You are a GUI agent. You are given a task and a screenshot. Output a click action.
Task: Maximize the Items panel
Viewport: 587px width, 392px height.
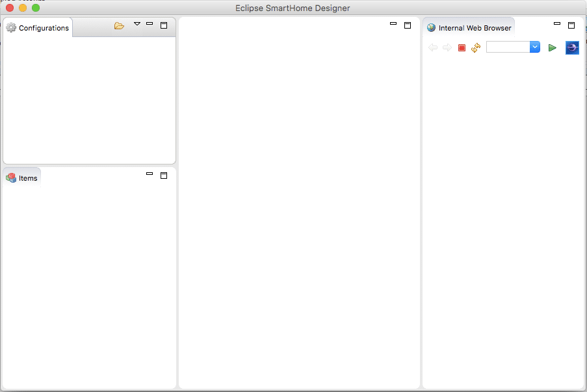tap(164, 176)
